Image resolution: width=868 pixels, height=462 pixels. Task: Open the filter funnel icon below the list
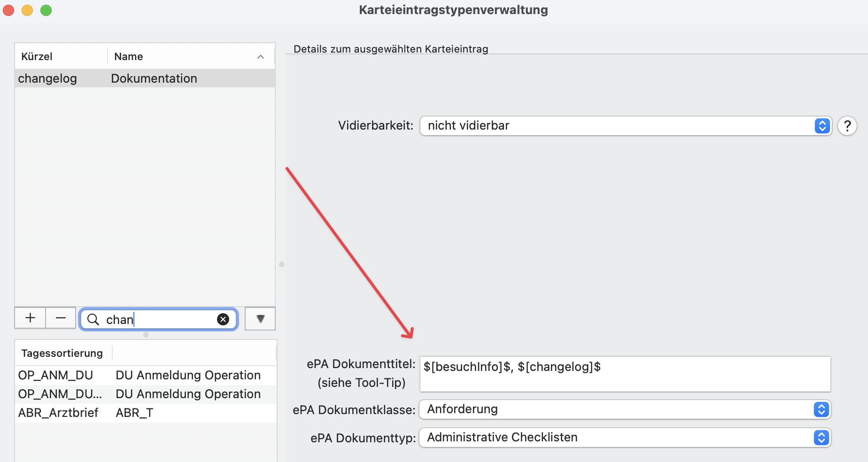point(260,318)
